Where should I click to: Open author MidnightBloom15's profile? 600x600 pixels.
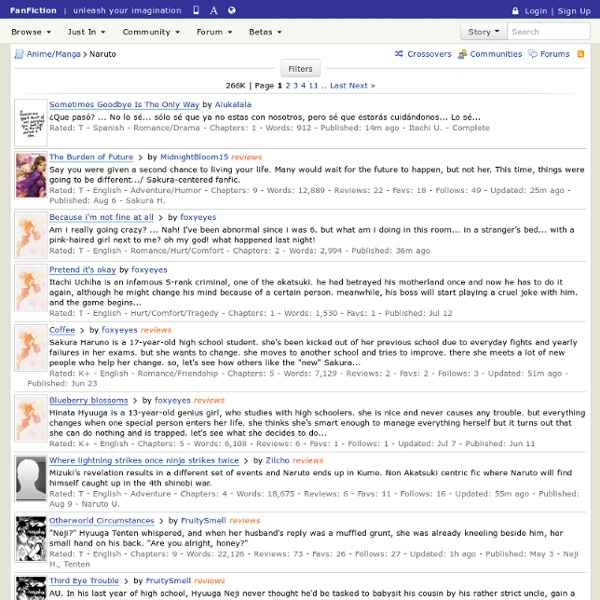[194, 157]
